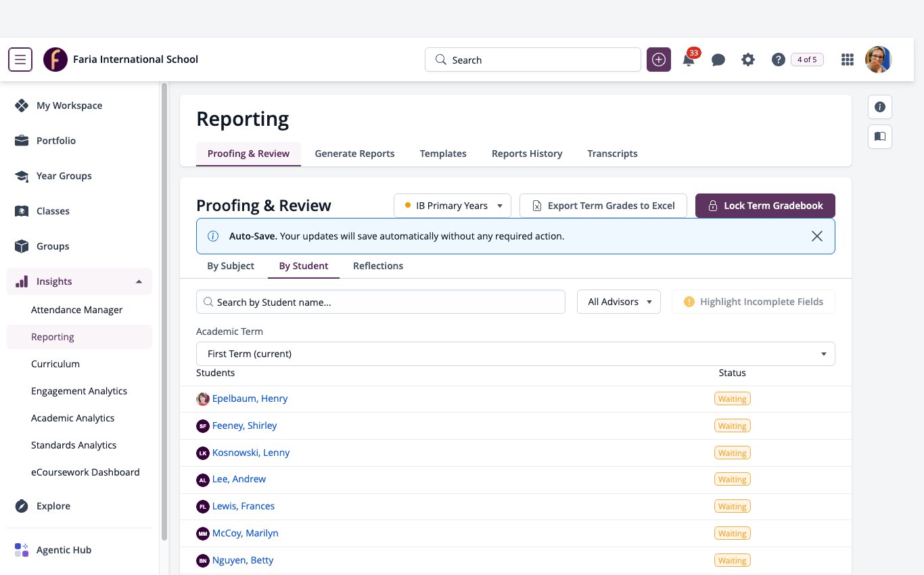Click the Search by Student name field
The width and height of the screenshot is (924, 575).
coord(381,302)
